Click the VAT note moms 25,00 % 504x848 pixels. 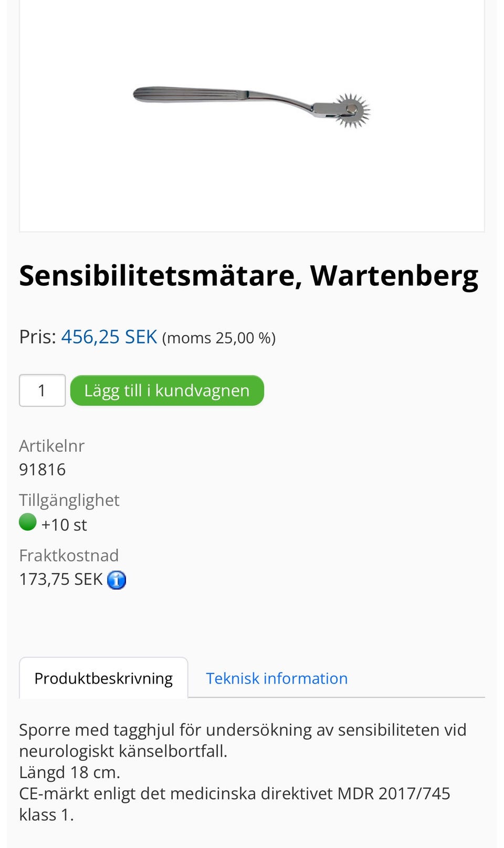click(x=219, y=338)
